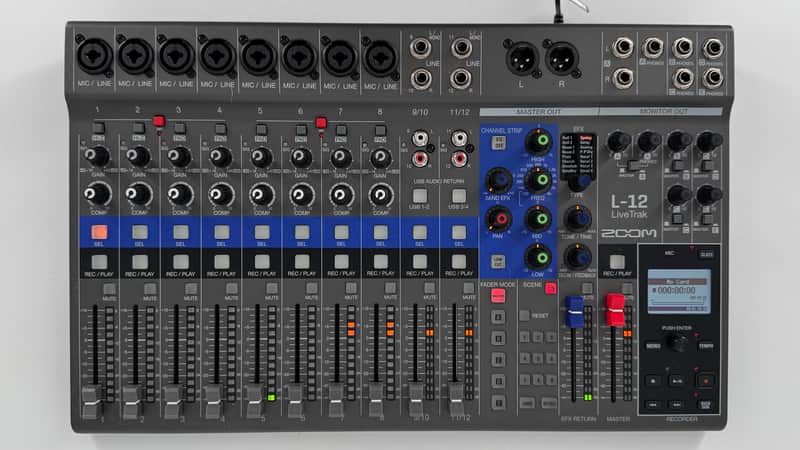Turn the channel 1 GAIN knob
The width and height of the screenshot is (800, 450).
coord(97,156)
